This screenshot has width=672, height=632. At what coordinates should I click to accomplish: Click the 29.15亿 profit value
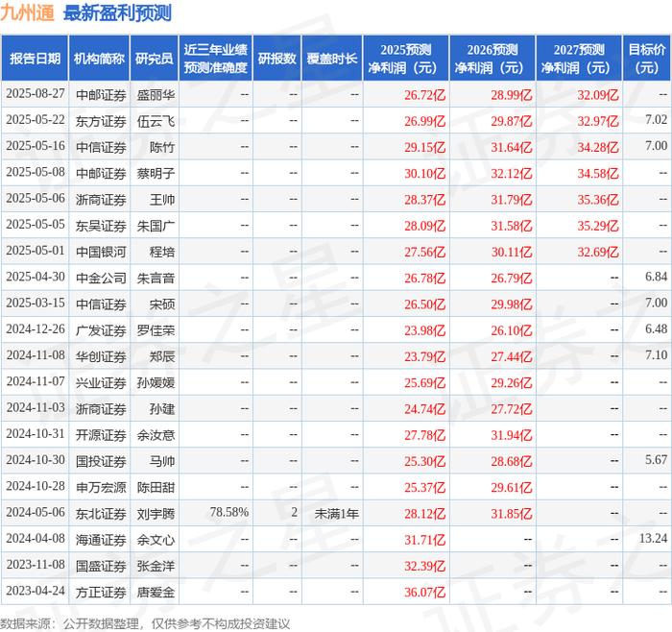point(424,148)
